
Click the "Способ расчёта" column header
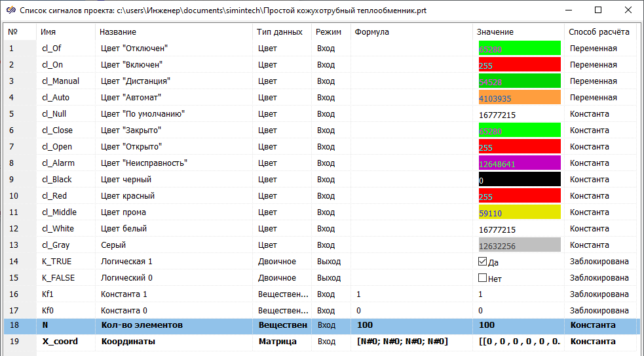[x=599, y=31]
